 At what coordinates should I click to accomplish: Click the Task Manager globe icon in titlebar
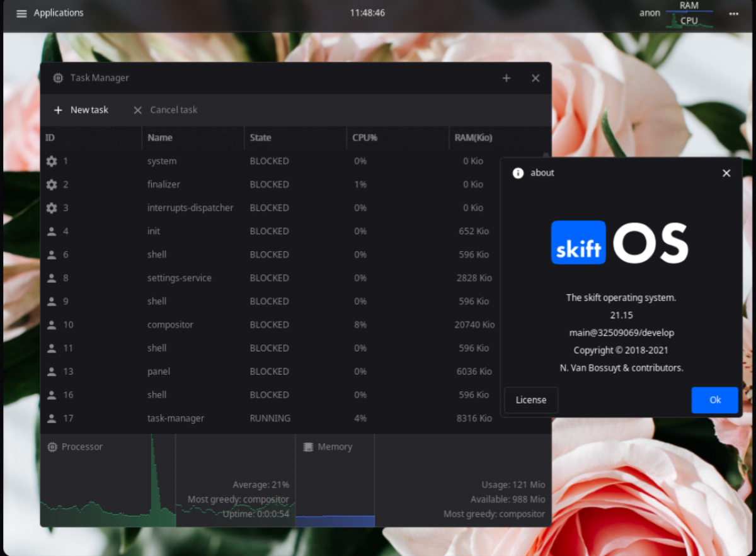(58, 77)
